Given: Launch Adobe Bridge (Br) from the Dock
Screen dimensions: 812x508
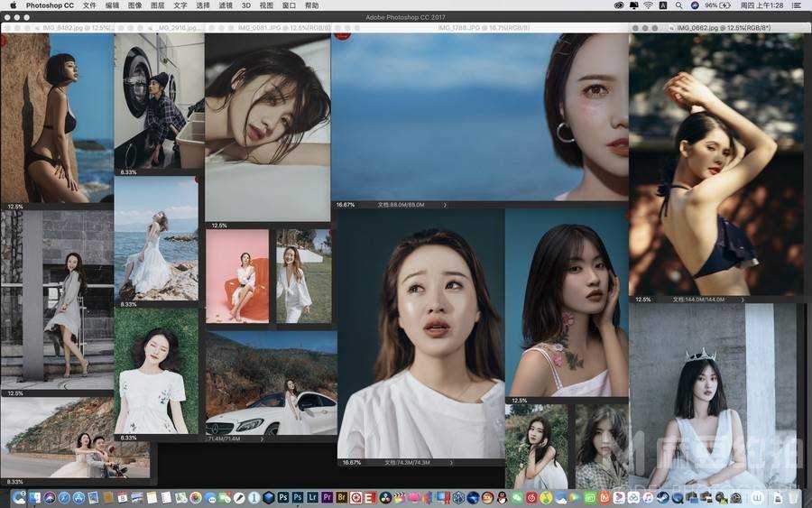Looking at the screenshot, I should point(341,498).
